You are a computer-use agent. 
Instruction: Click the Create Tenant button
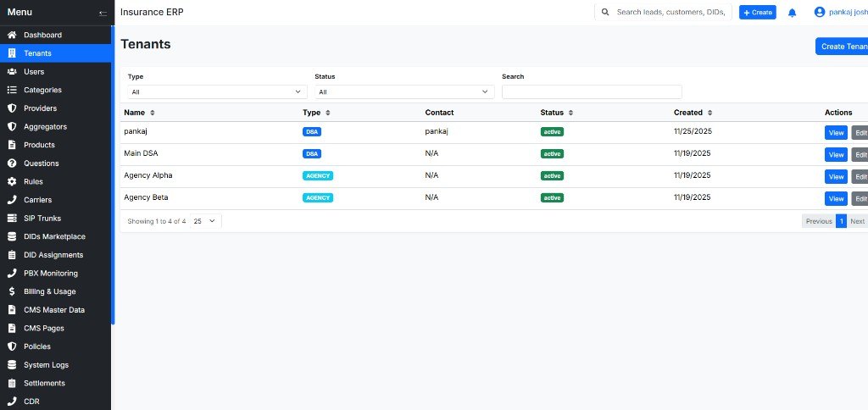tap(842, 47)
